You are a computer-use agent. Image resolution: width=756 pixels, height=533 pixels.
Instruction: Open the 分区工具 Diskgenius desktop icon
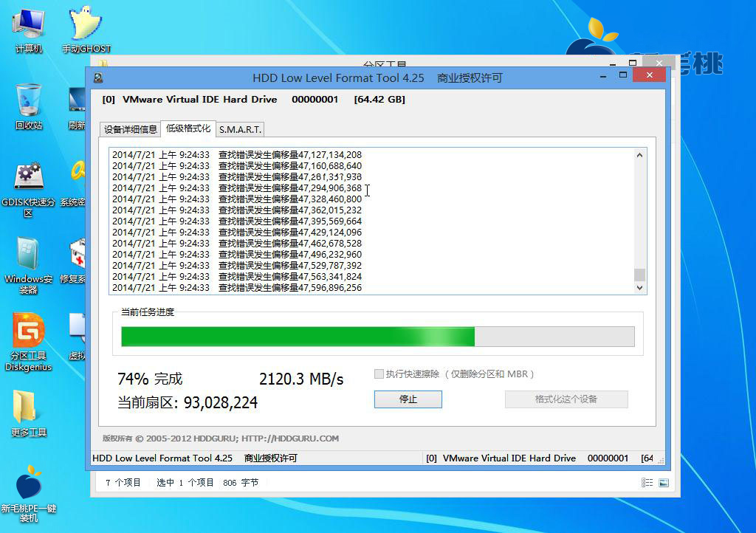tap(29, 342)
